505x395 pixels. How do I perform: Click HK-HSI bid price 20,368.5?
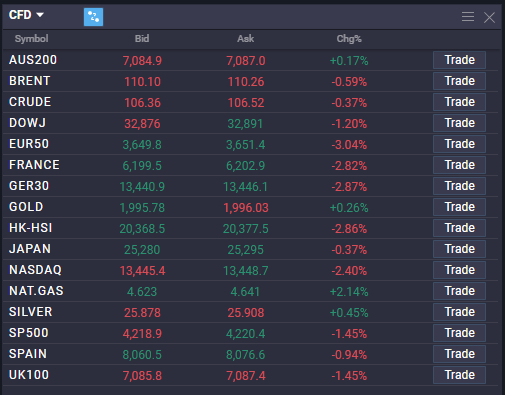click(142, 229)
